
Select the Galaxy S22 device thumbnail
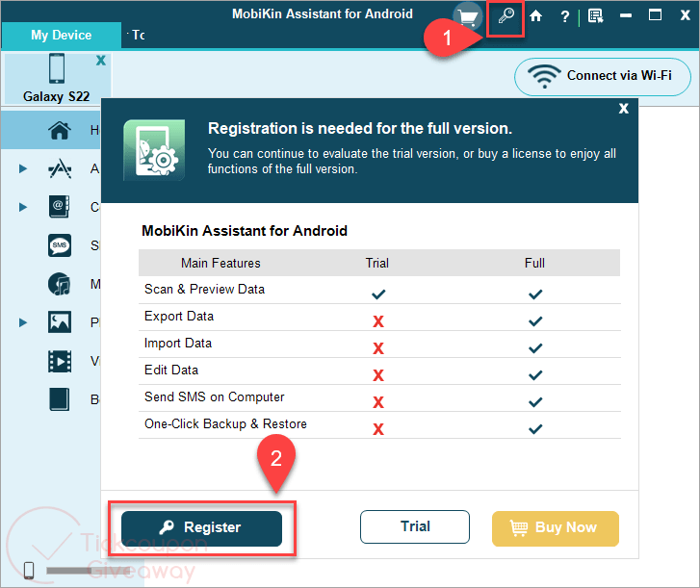click(x=57, y=79)
